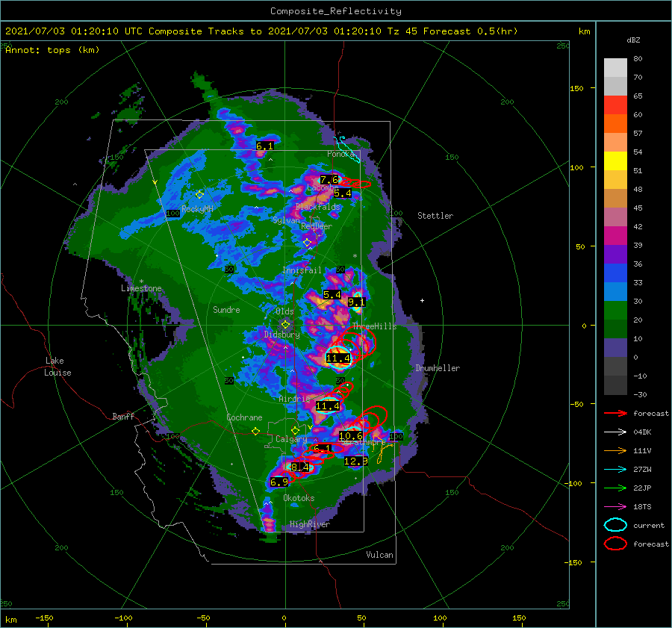Click the ThreeHills town label

tap(374, 326)
